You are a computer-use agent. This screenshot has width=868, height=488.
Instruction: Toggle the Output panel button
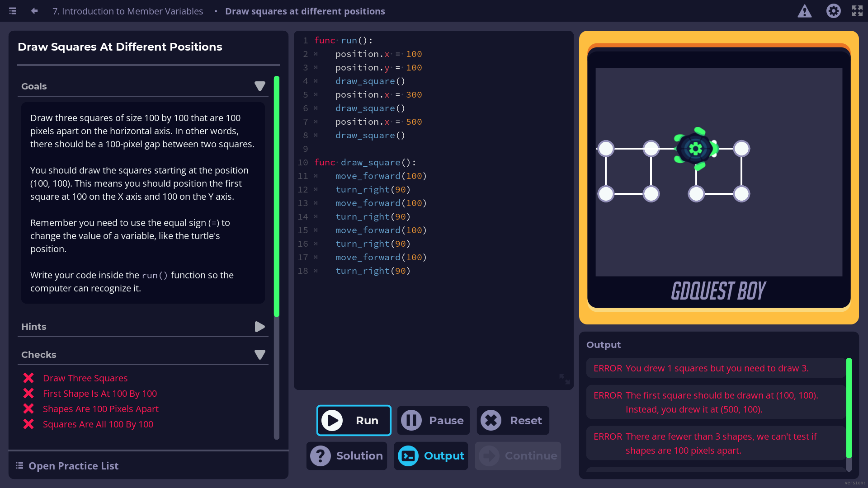pyautogui.click(x=431, y=456)
